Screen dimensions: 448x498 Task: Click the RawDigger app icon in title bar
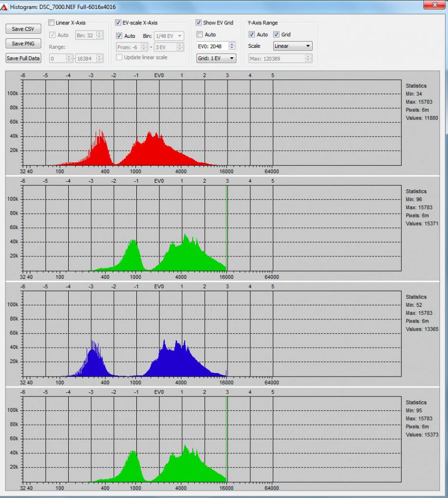pos(4,6)
